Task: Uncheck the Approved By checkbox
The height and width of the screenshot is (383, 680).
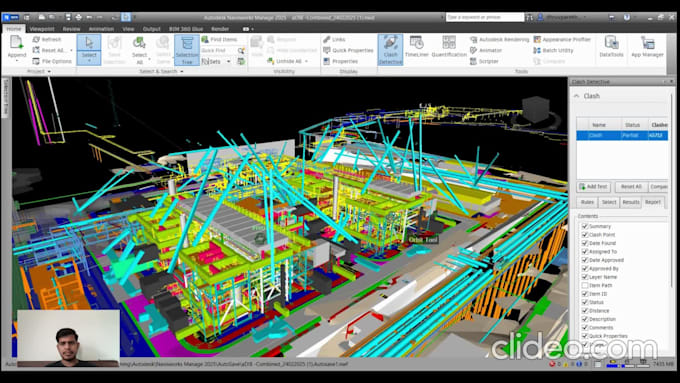Action: (585, 268)
